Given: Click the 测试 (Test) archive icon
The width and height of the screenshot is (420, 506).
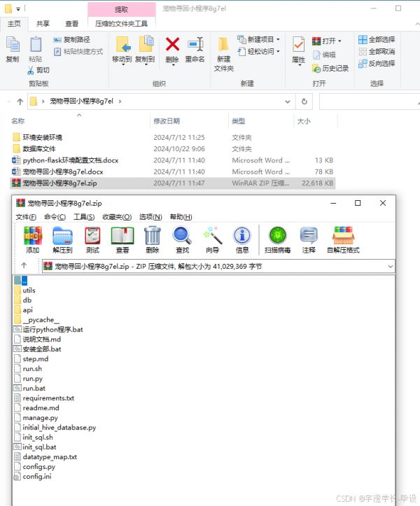Looking at the screenshot, I should point(92,239).
